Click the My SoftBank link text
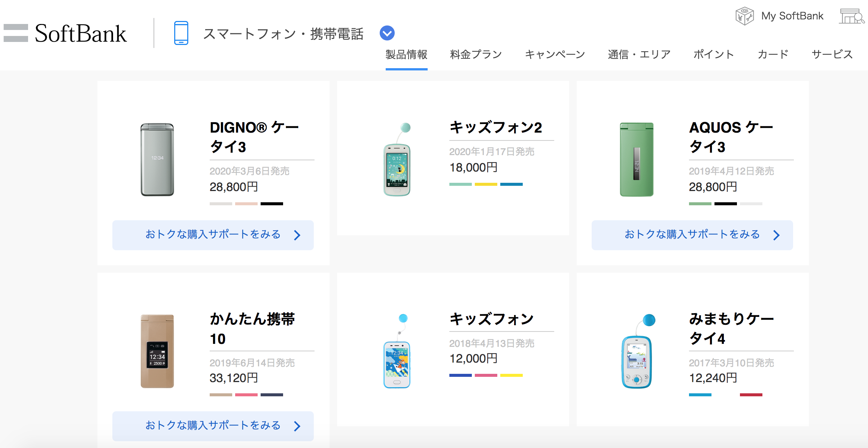868x448 pixels. click(x=792, y=16)
